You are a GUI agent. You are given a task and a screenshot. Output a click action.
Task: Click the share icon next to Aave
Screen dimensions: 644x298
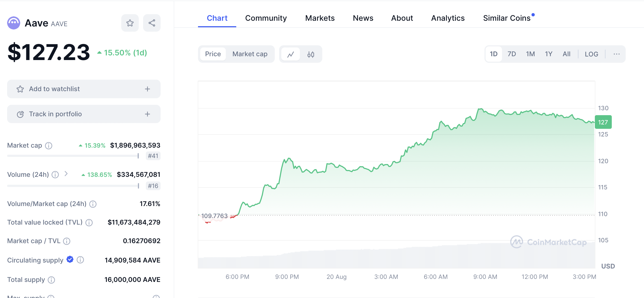pos(152,23)
